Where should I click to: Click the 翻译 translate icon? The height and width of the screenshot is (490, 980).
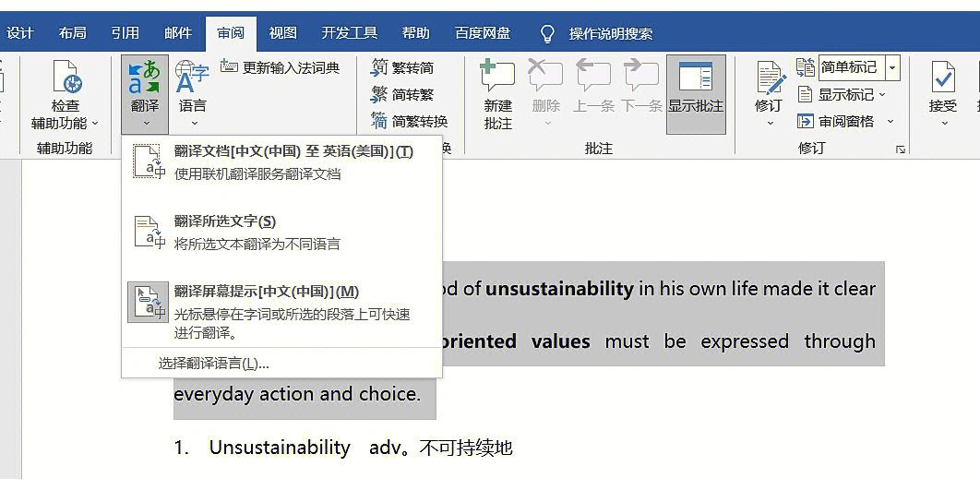(145, 77)
